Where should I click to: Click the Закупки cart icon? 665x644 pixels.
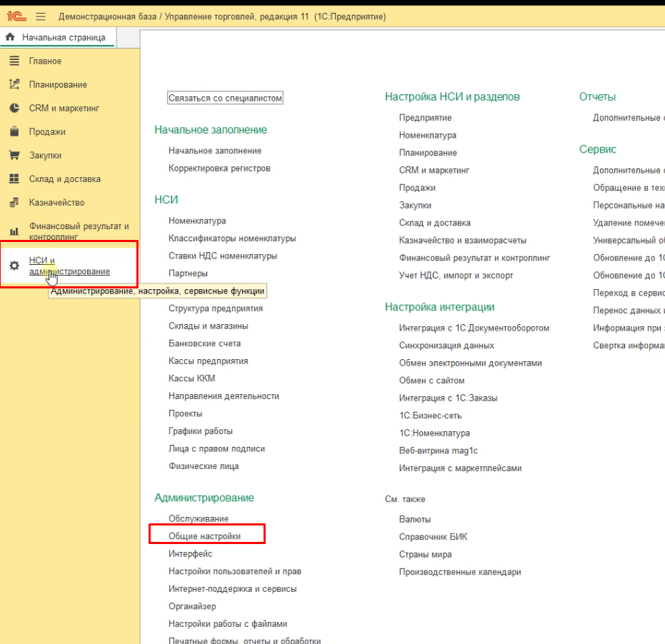(x=14, y=155)
